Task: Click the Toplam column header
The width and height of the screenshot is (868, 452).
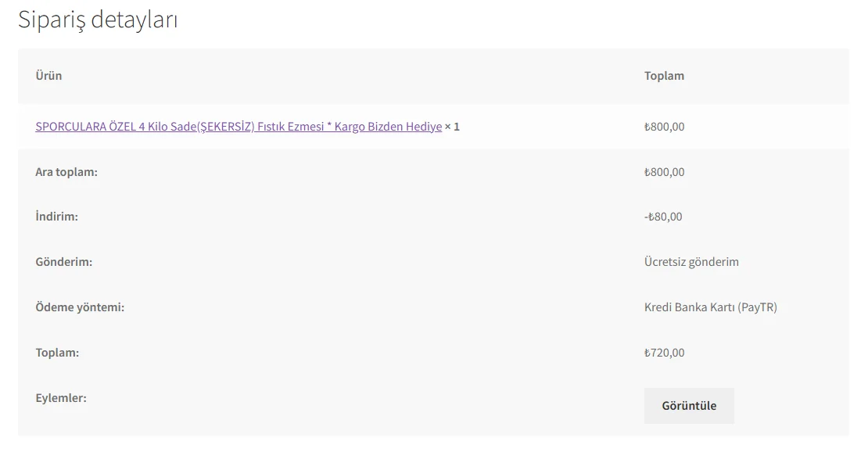Action: [x=664, y=76]
